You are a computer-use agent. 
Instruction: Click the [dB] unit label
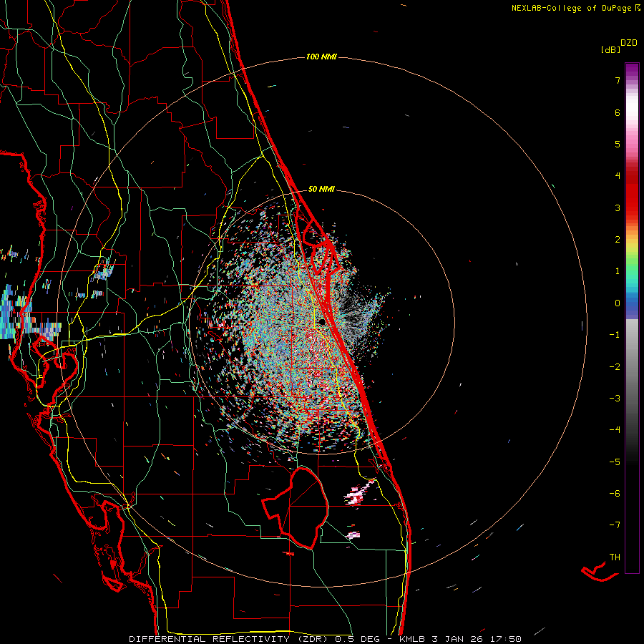coord(610,49)
